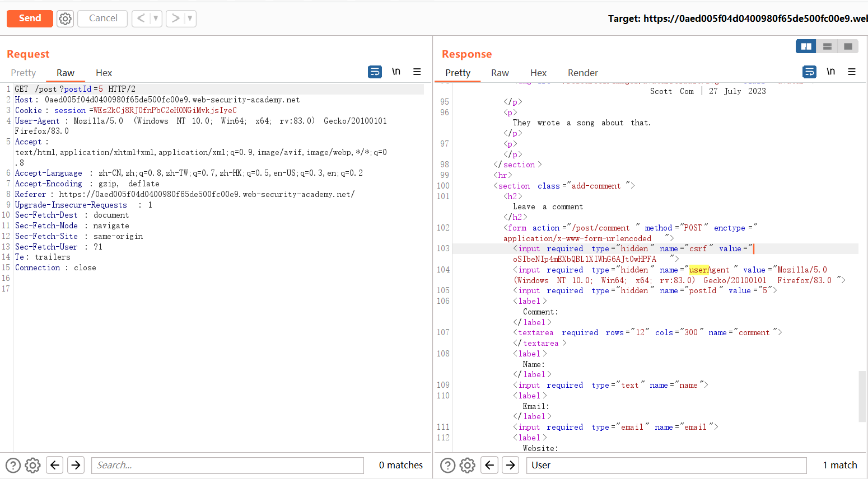Open the Request Hex tab

[x=104, y=73]
